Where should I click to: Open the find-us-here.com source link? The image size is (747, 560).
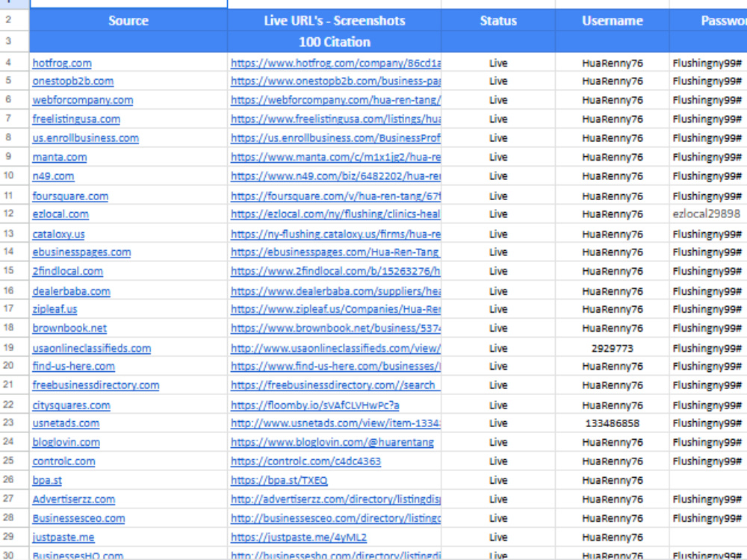(x=74, y=367)
